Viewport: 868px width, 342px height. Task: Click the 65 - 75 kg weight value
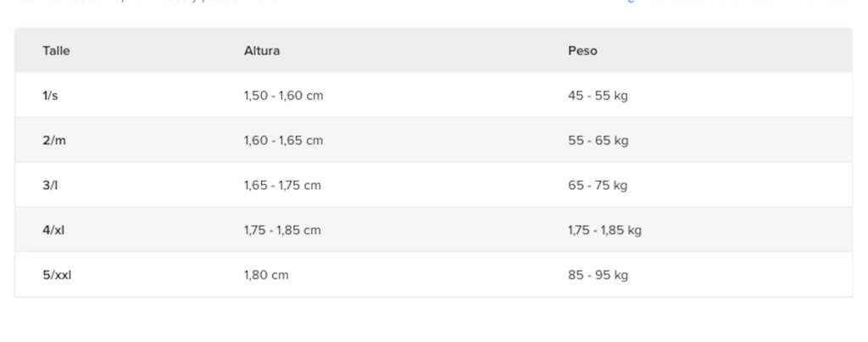click(598, 185)
